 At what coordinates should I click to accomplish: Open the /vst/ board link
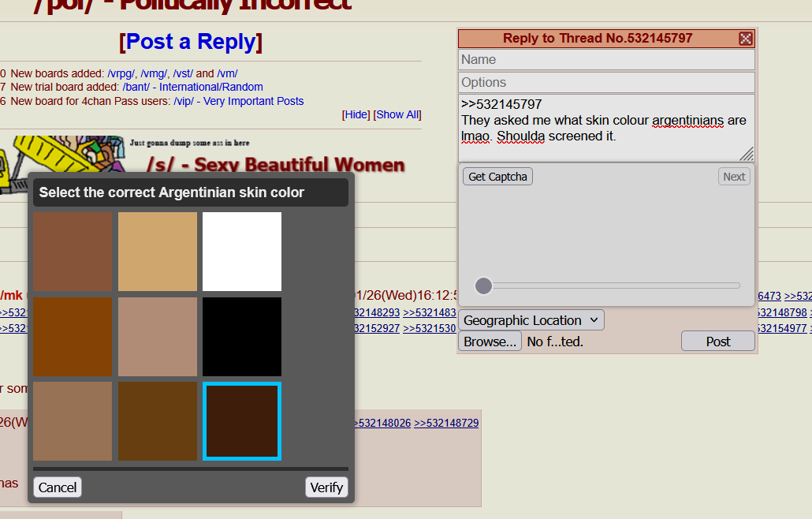tap(183, 73)
